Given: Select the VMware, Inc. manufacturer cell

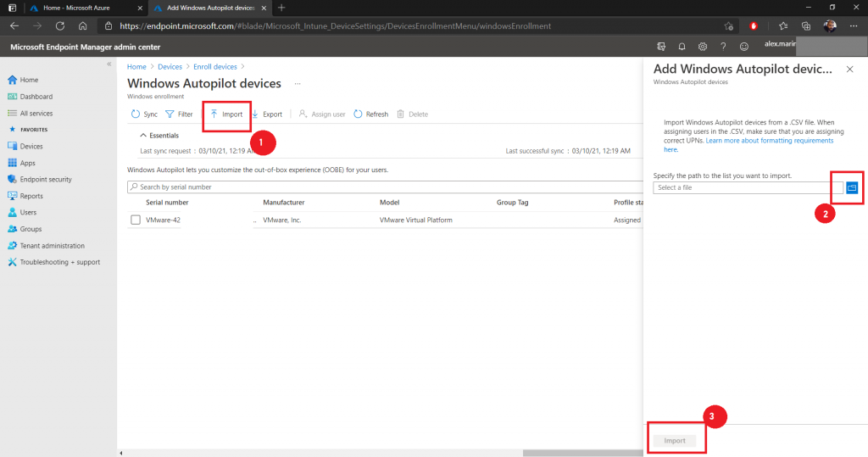Looking at the screenshot, I should coord(281,220).
